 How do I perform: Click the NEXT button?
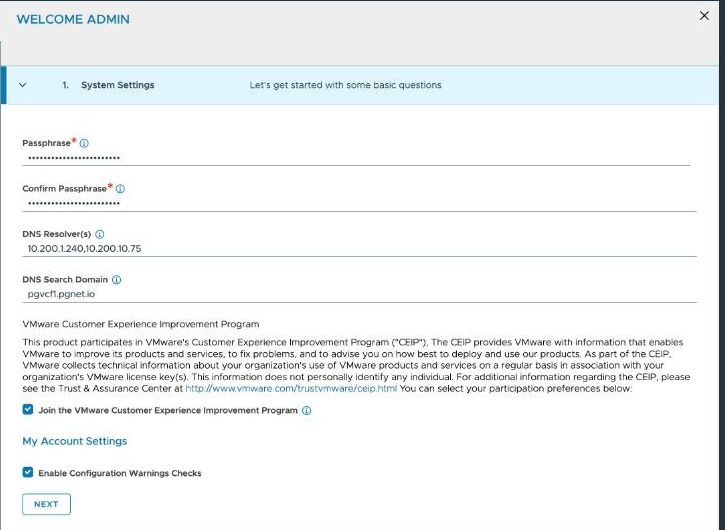(x=46, y=504)
